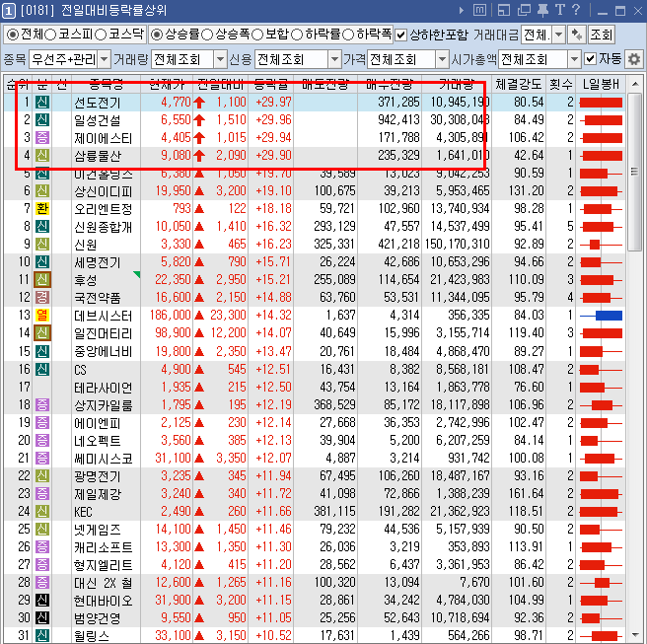Select the 일진머티리 stock name
The image size is (647, 644).
(103, 333)
